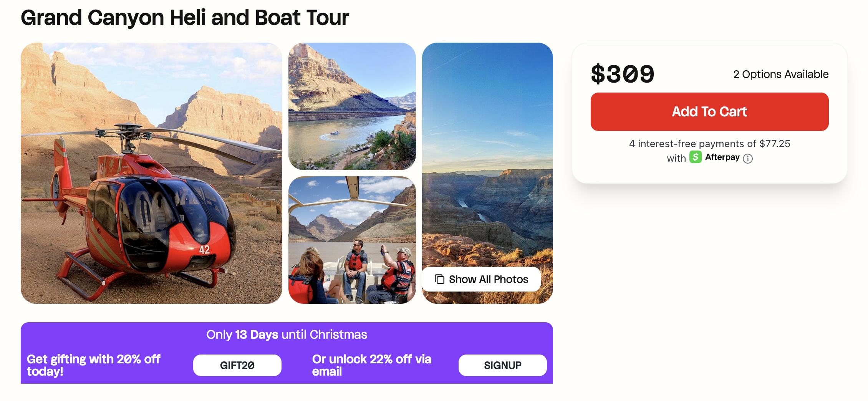
Task: Click the GIFT20 promo code button
Action: [x=237, y=365]
